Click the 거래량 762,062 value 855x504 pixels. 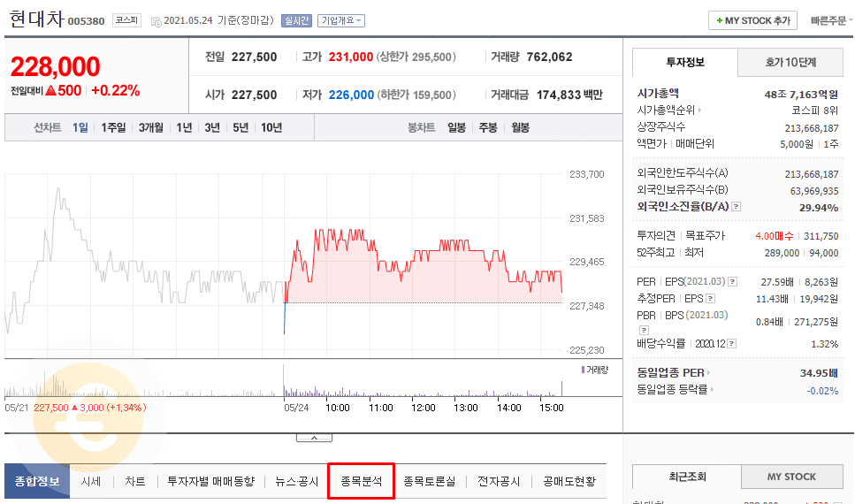[549, 57]
